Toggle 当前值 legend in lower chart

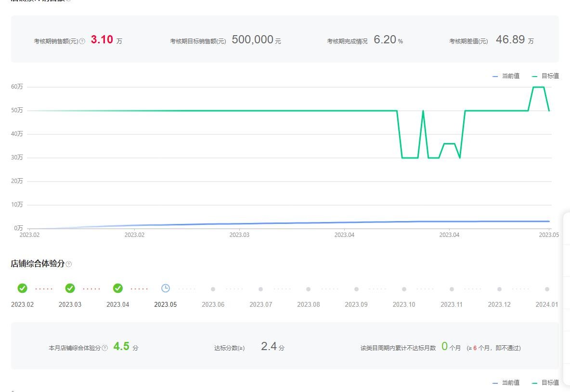point(506,382)
